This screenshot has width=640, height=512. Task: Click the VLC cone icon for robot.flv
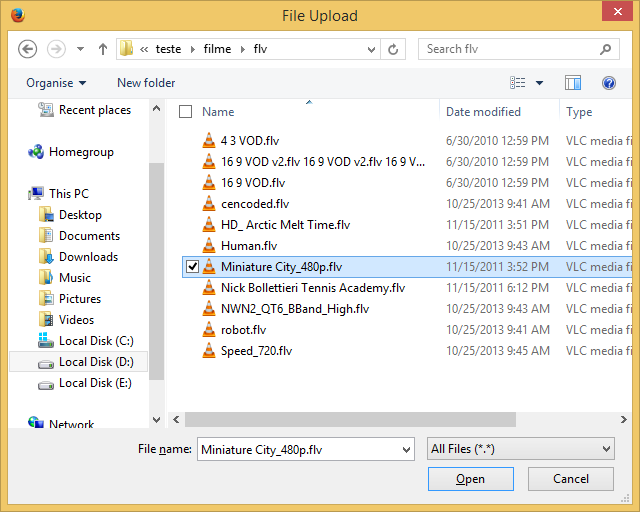point(209,329)
